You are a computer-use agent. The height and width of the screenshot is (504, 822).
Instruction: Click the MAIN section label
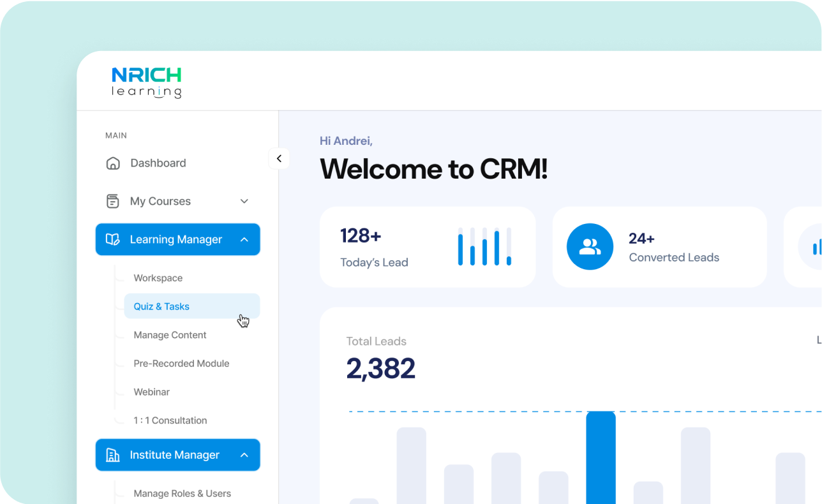116,136
